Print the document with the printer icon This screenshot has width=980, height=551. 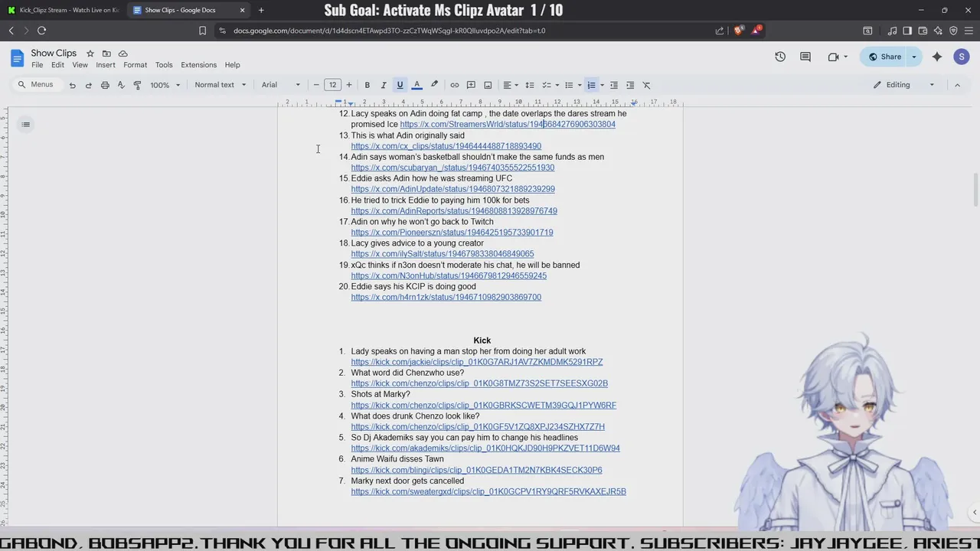click(105, 85)
